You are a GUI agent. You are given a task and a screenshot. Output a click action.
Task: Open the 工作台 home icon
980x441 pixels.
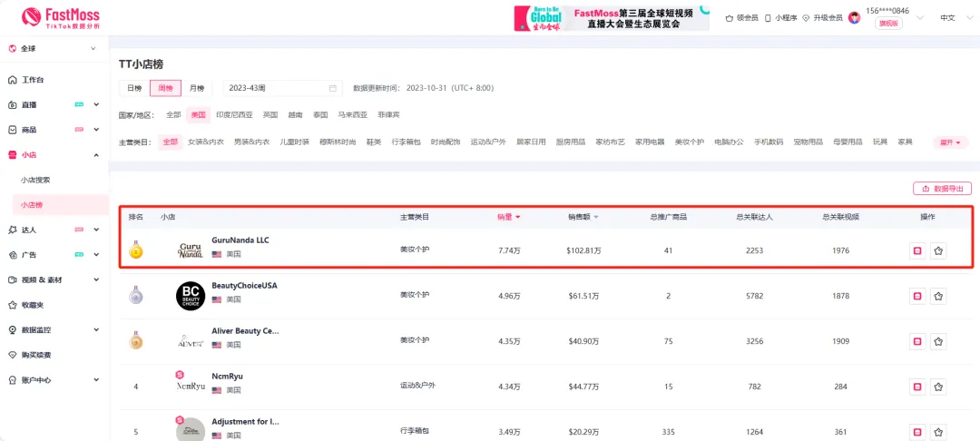point(13,80)
